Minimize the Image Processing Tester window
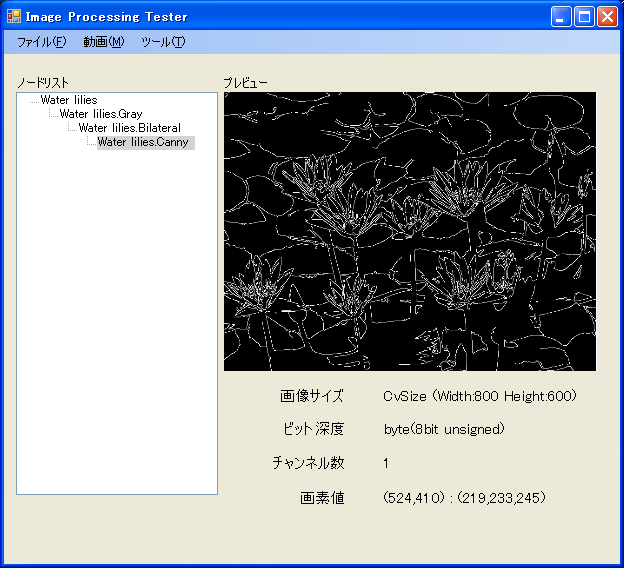 tap(561, 17)
